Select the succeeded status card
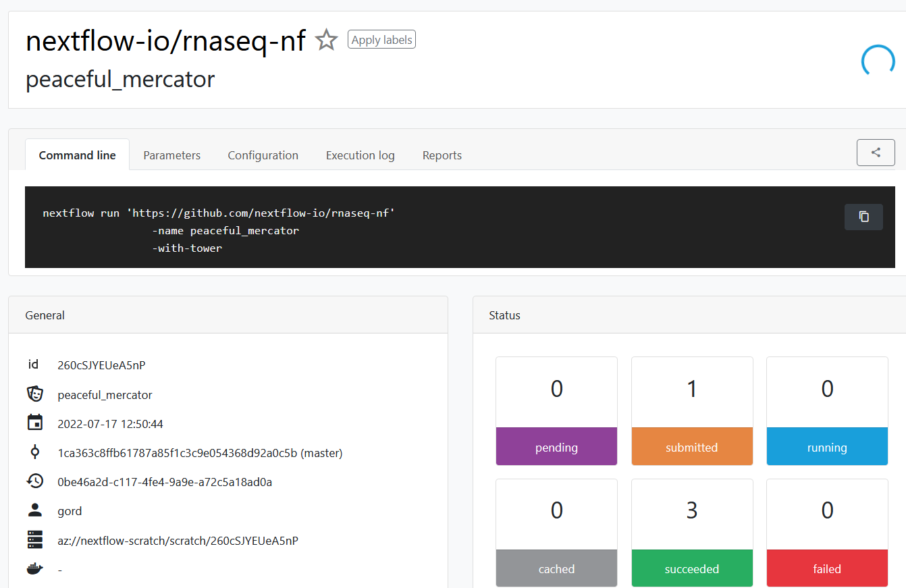This screenshot has height=588, width=906. point(692,533)
